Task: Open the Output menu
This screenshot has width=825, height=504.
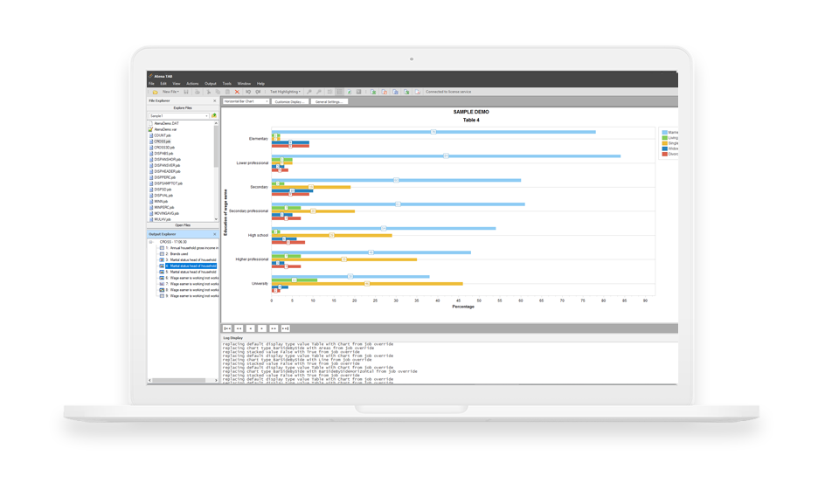Action: [x=210, y=83]
